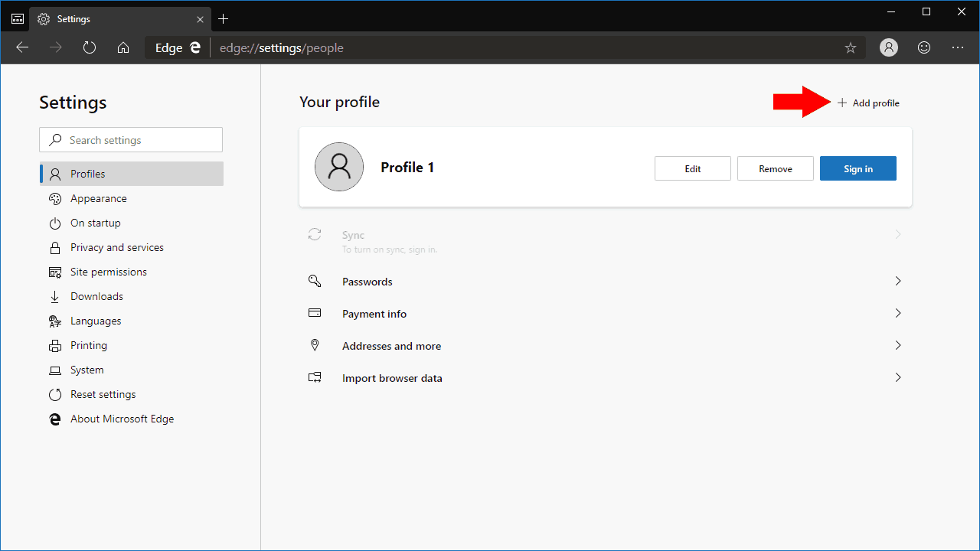Click the blue Sign in button
The image size is (980, 551).
858,168
